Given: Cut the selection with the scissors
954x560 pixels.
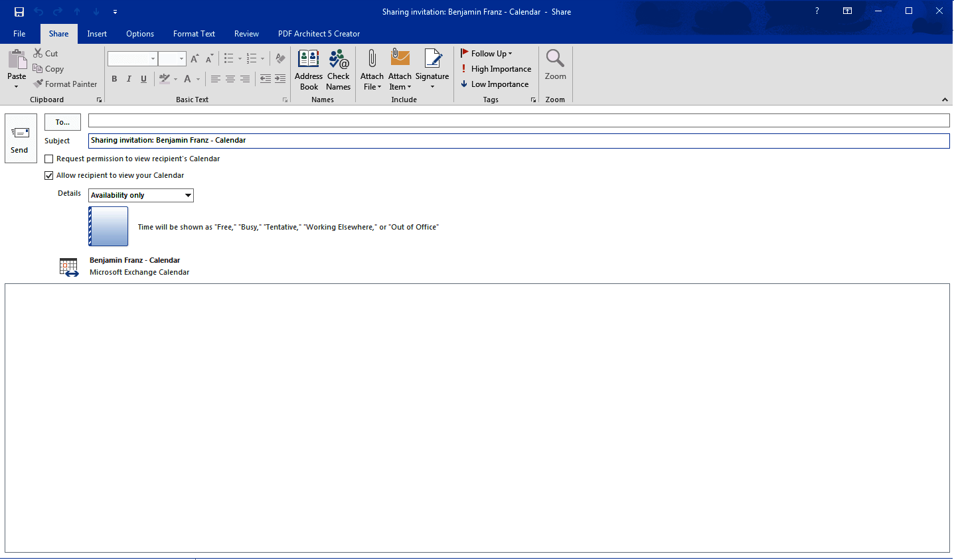Looking at the screenshot, I should tap(45, 53).
